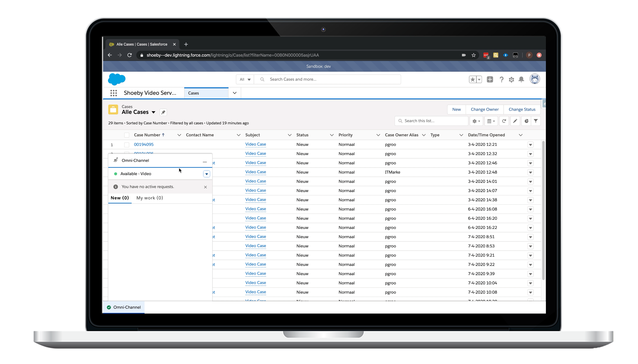Open List View Controls gear dropdown

point(476,121)
